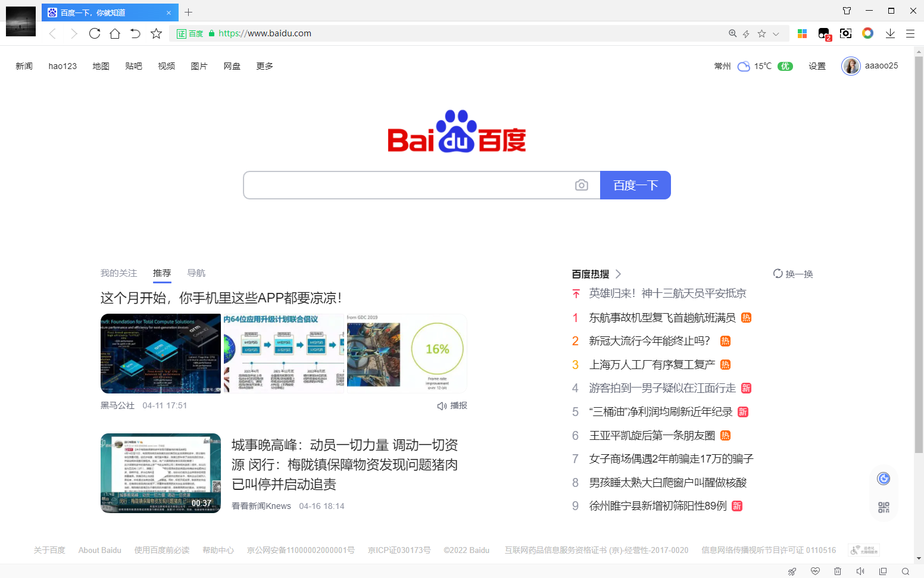The height and width of the screenshot is (578, 924).
Task: Click the heart health-check icon in status bar
Action: click(x=816, y=571)
